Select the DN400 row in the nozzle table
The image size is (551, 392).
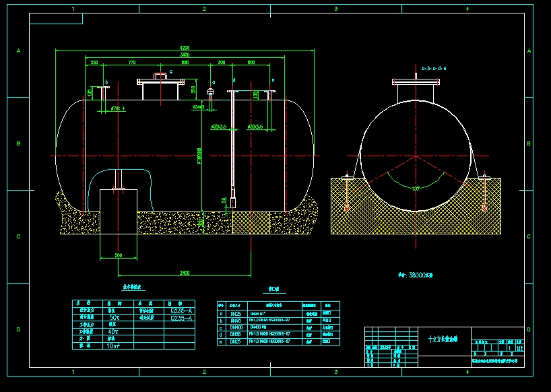pyautogui.click(x=235, y=327)
